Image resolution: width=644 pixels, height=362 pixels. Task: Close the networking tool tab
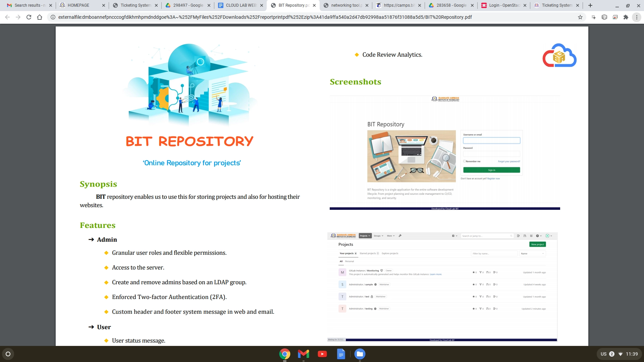tap(367, 5)
